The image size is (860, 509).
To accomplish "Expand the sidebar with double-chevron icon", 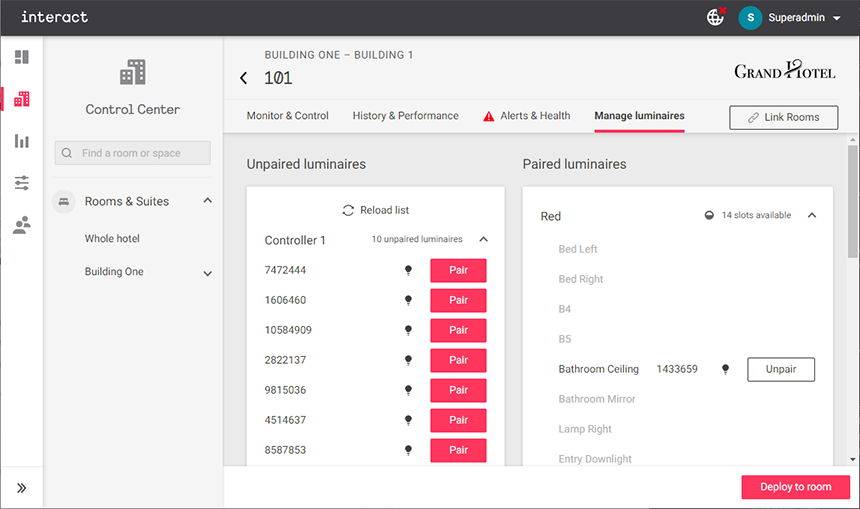I will pos(21,488).
